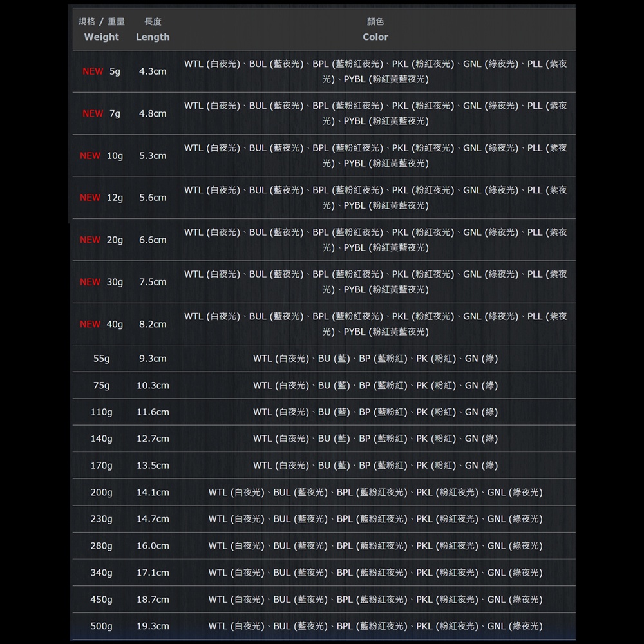Click the 5.6cm length cell
This screenshot has height=644, width=644.
pyautogui.click(x=153, y=198)
